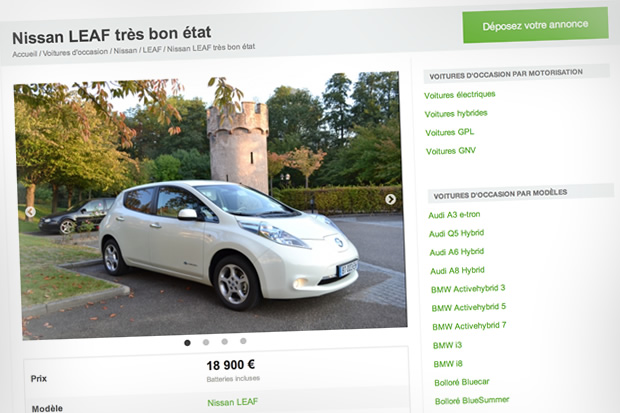
Task: Open the LEAF breadcrumb link
Action: point(152,49)
